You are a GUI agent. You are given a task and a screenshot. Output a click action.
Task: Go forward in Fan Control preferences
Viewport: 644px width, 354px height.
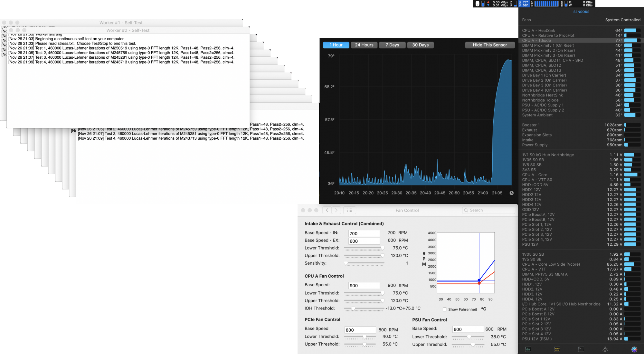(x=336, y=210)
